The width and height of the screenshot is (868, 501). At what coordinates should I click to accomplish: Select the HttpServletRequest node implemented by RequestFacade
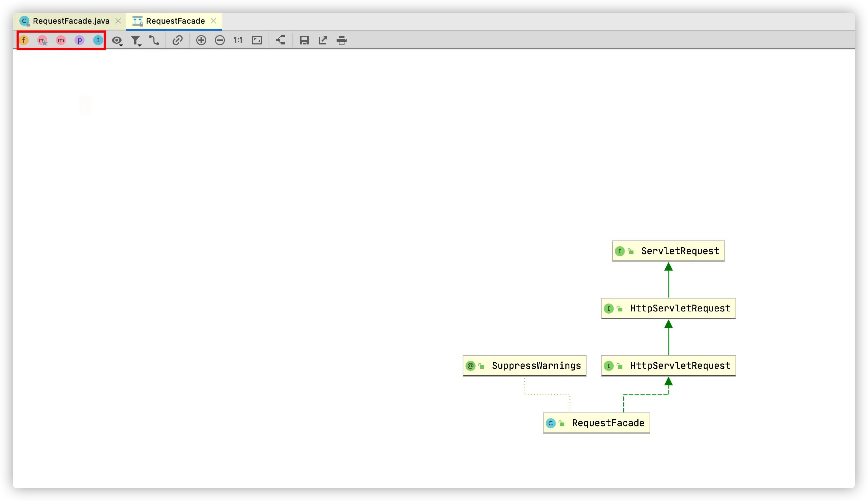tap(668, 366)
